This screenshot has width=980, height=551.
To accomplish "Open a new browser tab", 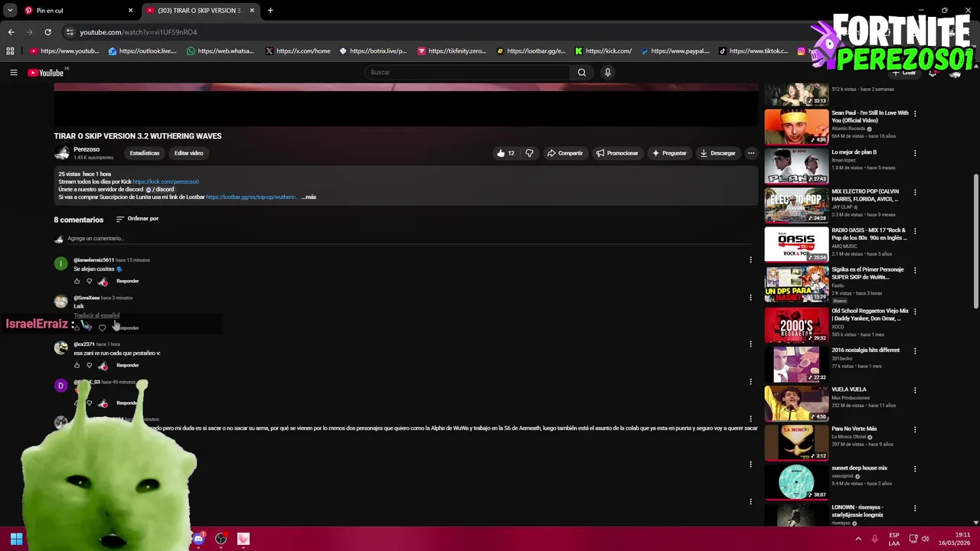I will (270, 11).
